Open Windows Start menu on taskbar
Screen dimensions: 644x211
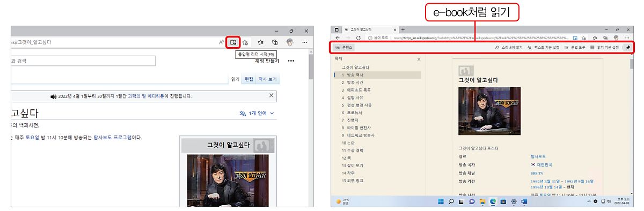click(441, 201)
